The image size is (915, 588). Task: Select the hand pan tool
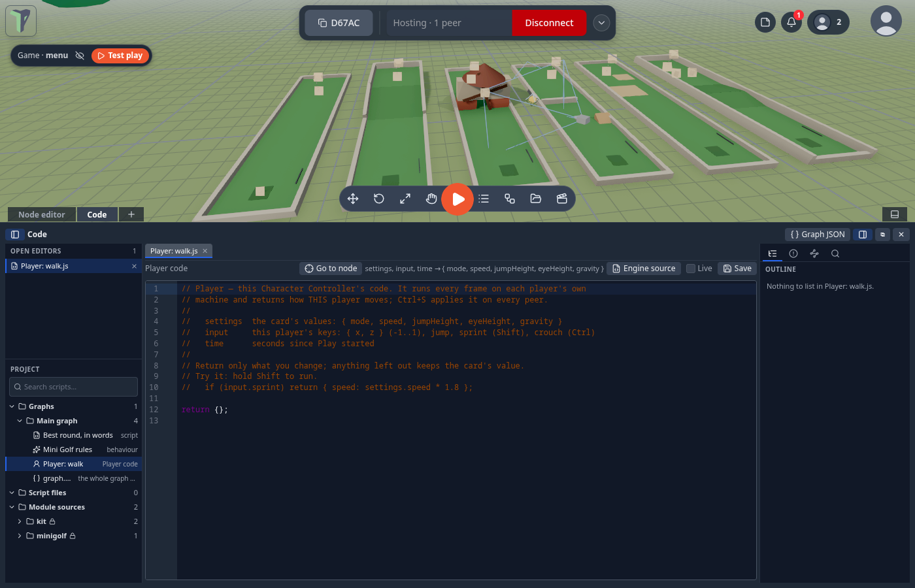(x=431, y=199)
